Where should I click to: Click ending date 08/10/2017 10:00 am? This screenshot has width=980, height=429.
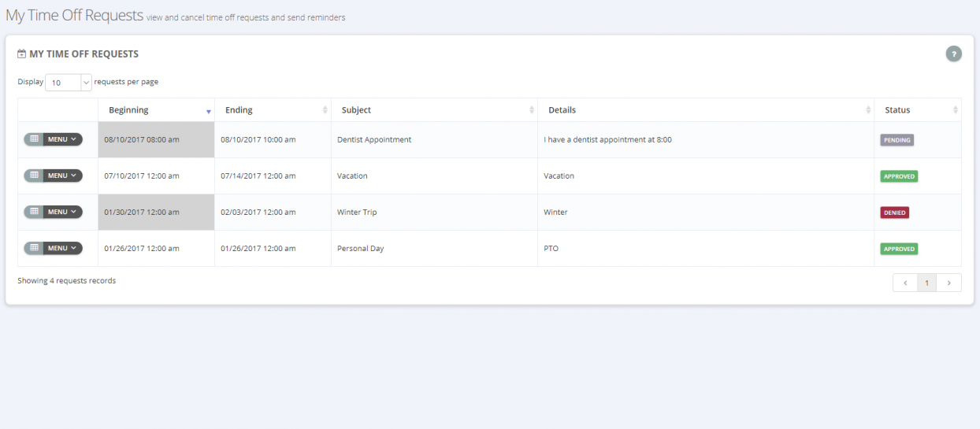(258, 139)
